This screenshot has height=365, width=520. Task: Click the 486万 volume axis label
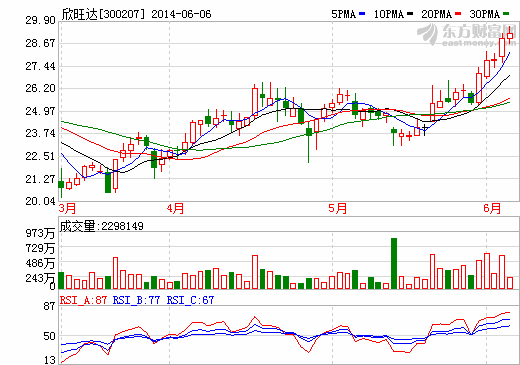point(40,263)
